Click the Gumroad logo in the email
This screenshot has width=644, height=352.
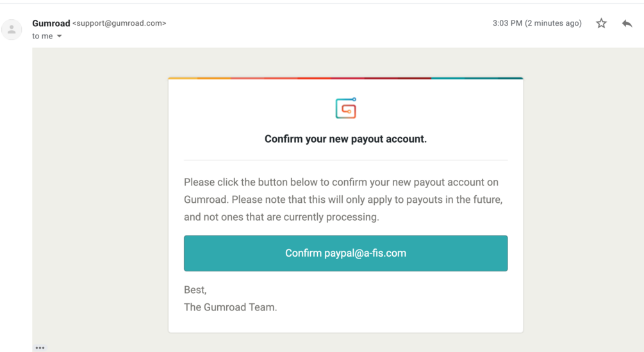[346, 108]
